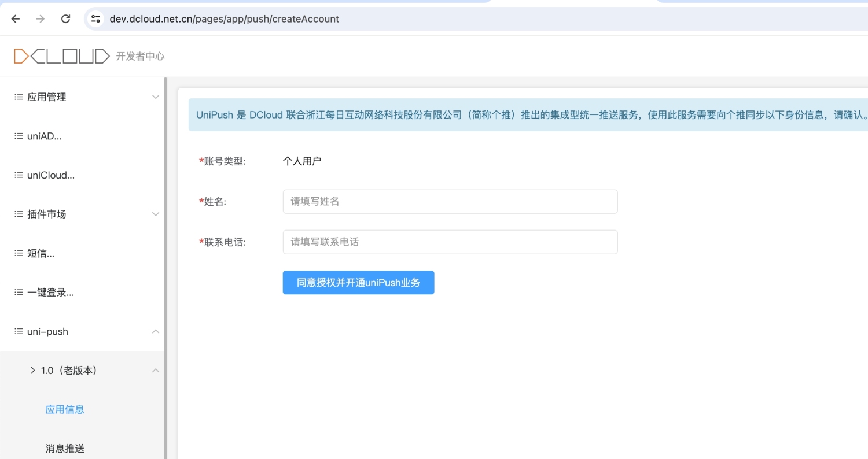Viewport: 868px width, 459px height.
Task: Click the list icon beside uniAD...
Action: coord(19,136)
